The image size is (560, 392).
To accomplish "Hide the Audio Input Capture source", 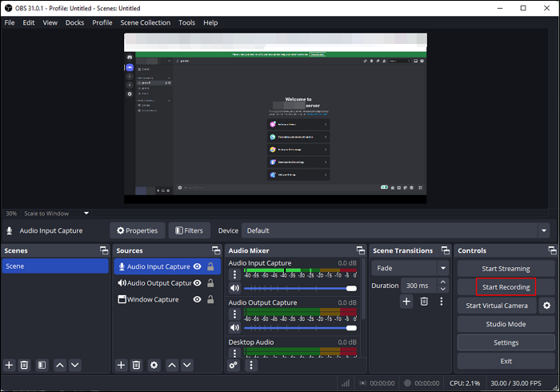I will (x=197, y=267).
